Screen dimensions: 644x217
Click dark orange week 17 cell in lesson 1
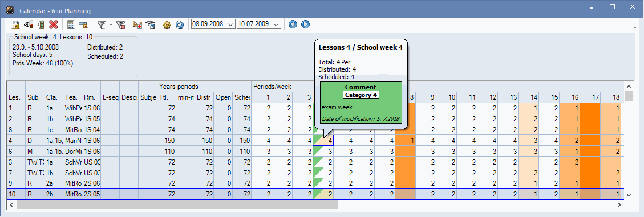pyautogui.click(x=590, y=108)
